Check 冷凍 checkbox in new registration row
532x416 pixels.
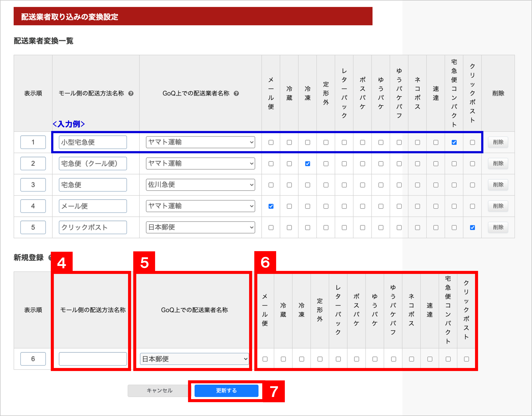pos(301,359)
